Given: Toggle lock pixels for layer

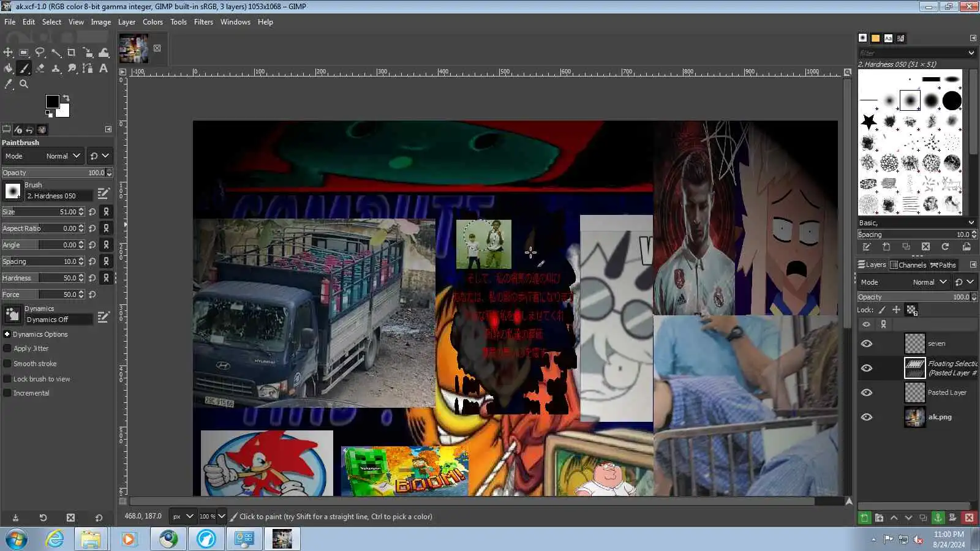Looking at the screenshot, I should [x=882, y=310].
